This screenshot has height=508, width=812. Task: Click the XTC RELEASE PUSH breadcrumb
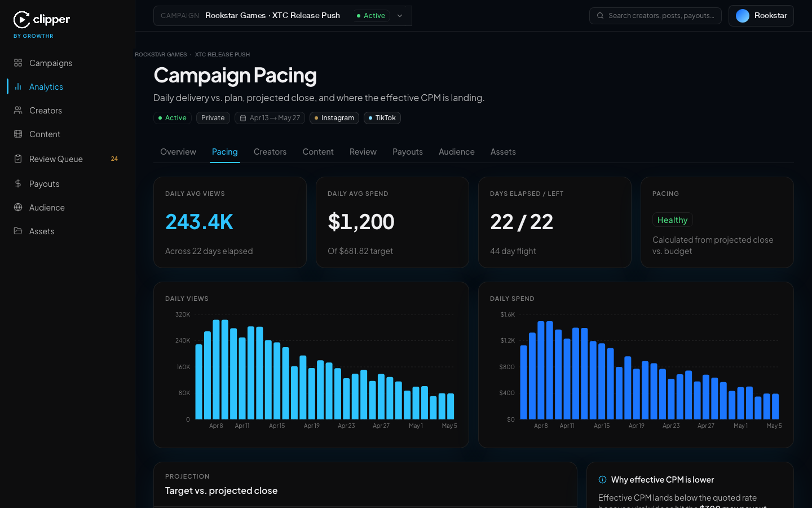[222, 55]
